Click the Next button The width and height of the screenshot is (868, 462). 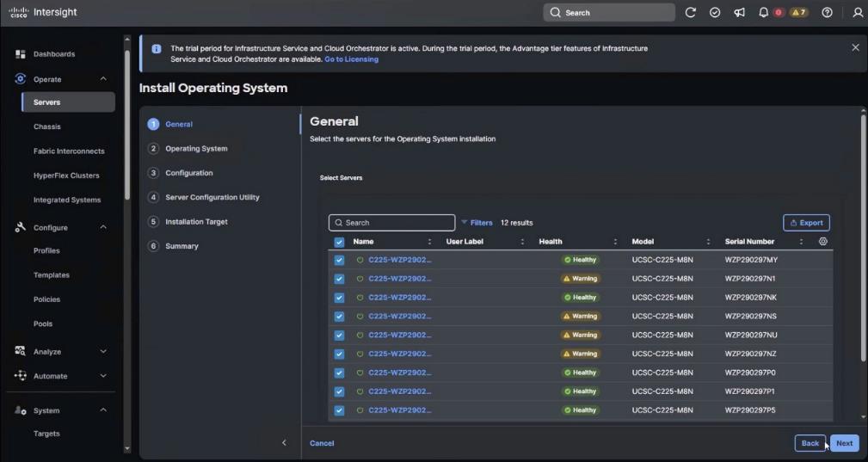[844, 443]
